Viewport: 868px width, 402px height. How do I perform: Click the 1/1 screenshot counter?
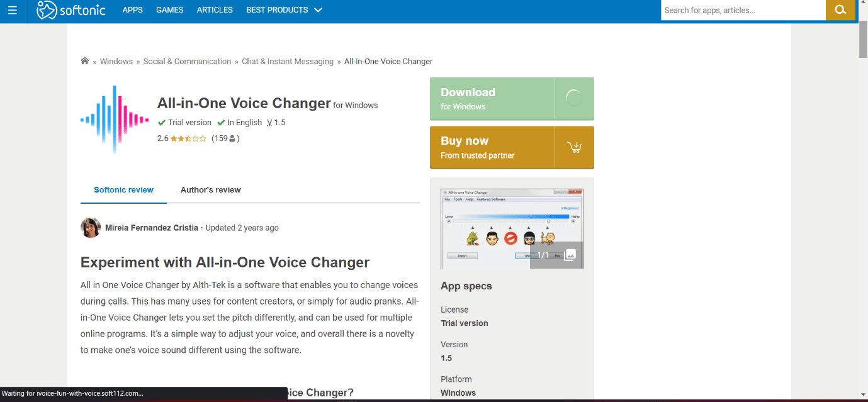click(x=543, y=255)
